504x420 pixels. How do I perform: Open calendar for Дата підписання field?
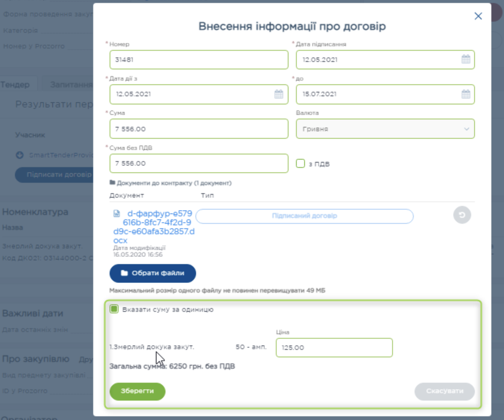tap(466, 59)
